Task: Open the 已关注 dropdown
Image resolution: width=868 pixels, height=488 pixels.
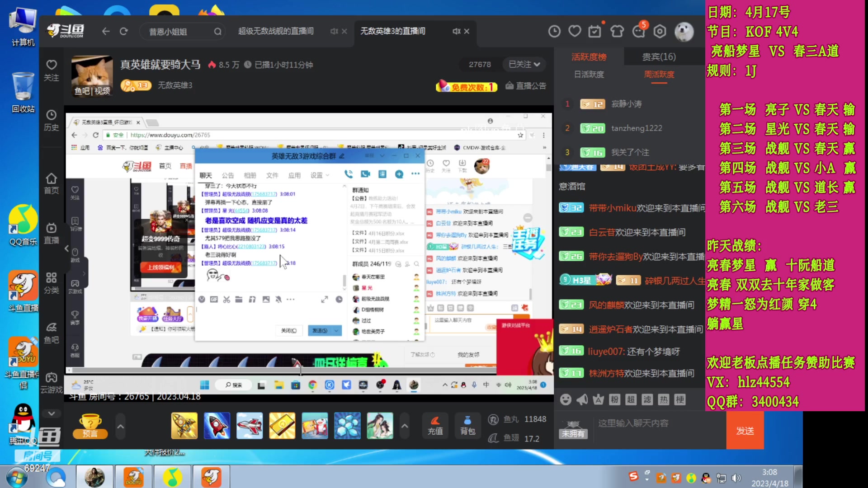Action: [524, 64]
